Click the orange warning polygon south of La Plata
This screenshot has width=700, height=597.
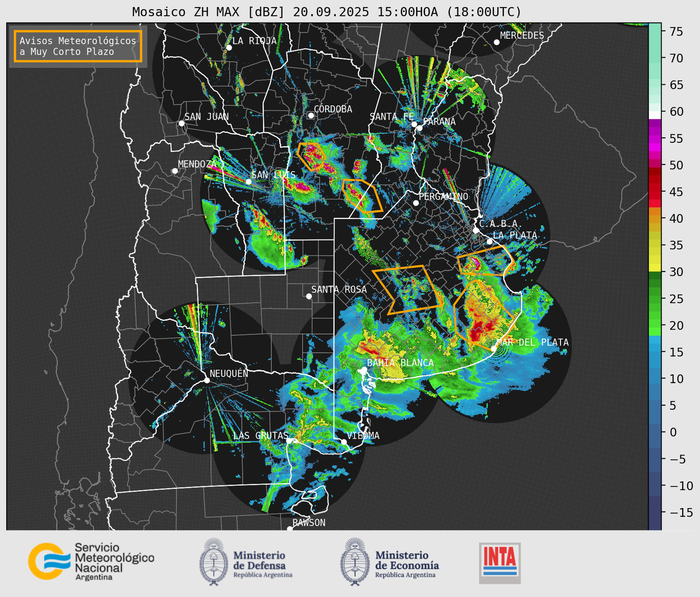485,260
